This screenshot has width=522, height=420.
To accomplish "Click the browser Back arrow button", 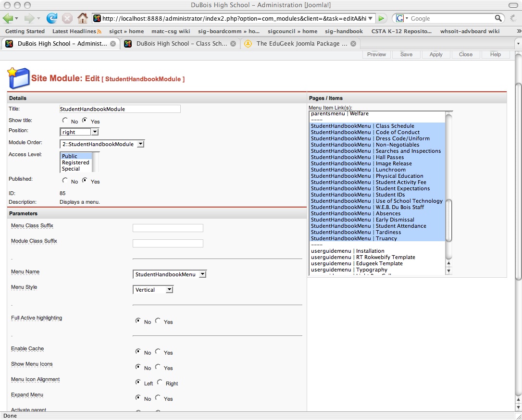I will [x=7, y=18].
